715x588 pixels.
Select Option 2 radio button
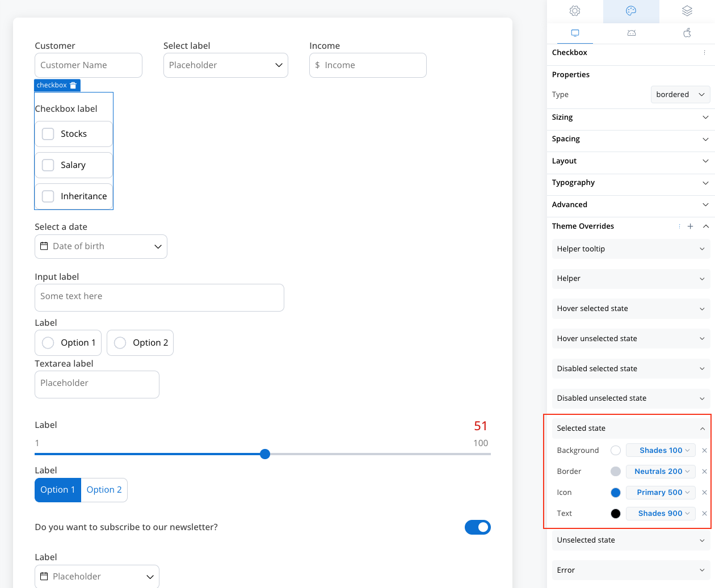(120, 343)
